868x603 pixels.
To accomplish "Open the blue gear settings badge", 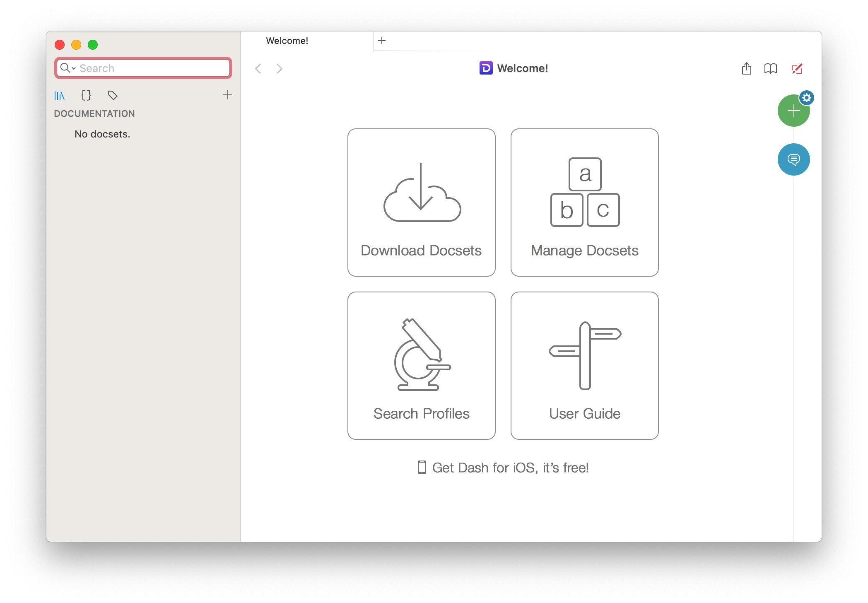I will click(807, 98).
